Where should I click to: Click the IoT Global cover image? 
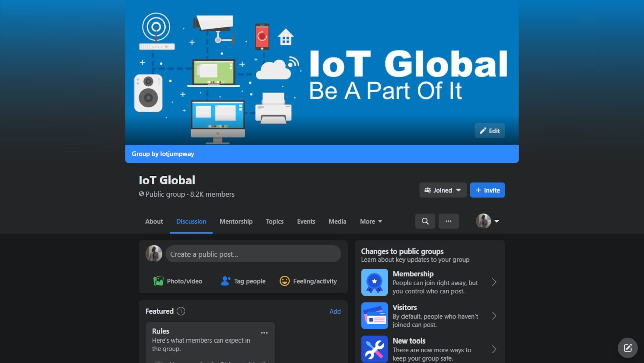pyautogui.click(x=322, y=72)
